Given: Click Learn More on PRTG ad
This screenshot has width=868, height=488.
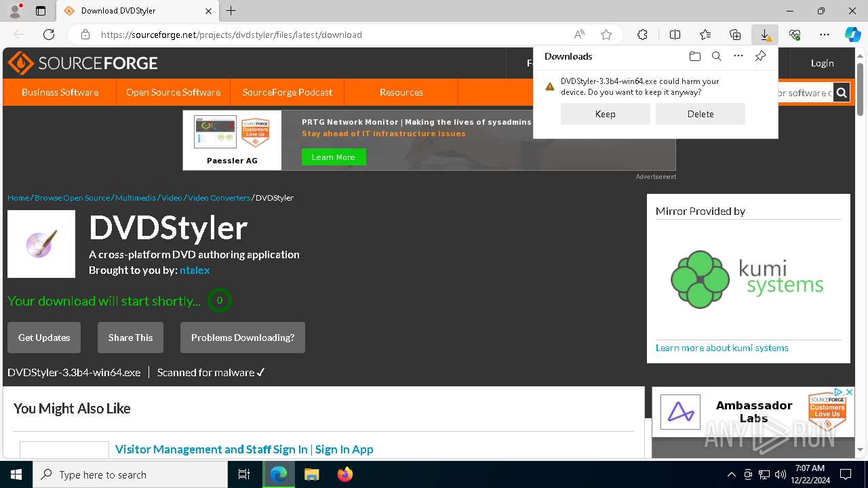Looking at the screenshot, I should 333,157.
